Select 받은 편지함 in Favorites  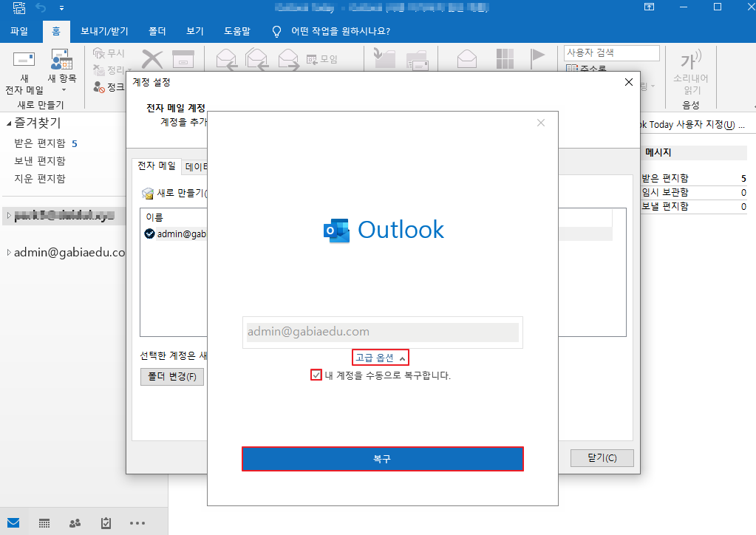[x=40, y=143]
